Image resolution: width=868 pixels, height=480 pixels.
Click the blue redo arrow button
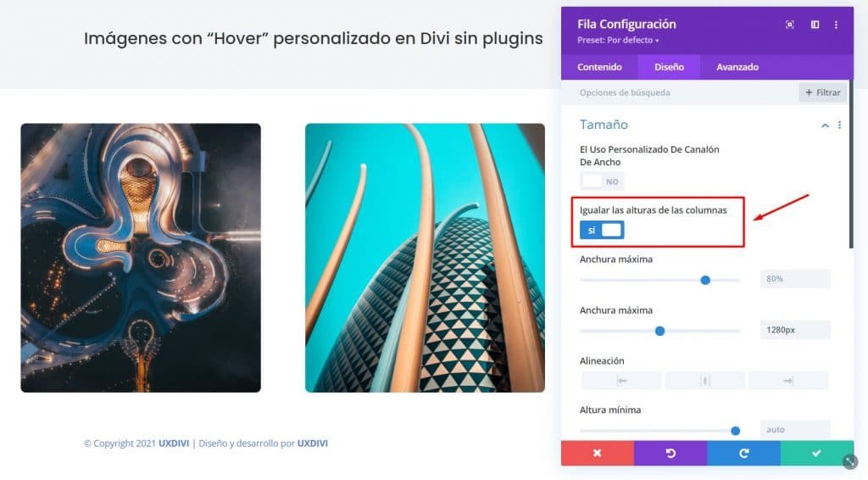[743, 453]
